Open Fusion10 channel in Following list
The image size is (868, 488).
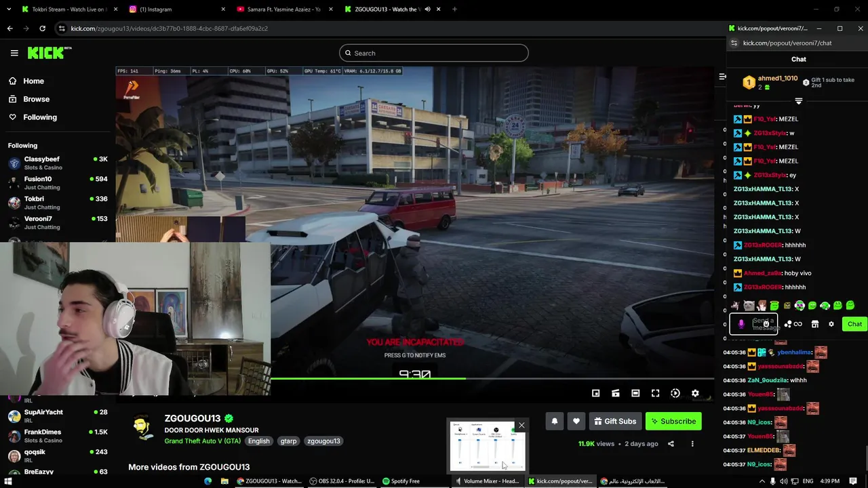click(x=58, y=182)
